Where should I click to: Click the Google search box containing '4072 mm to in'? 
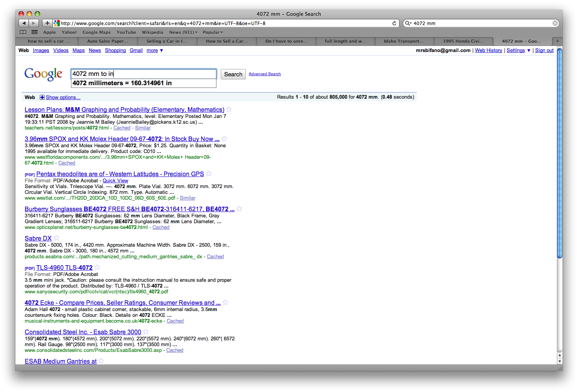[x=144, y=74]
